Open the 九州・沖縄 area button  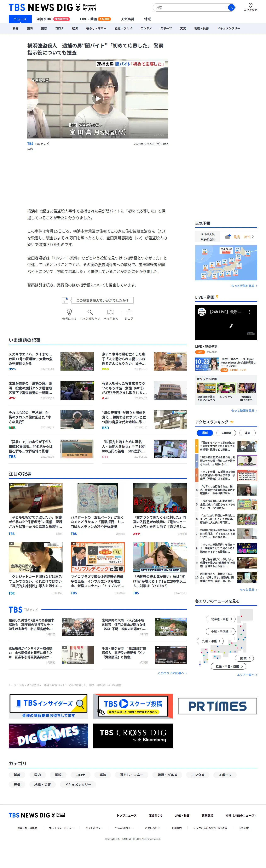(210, 641)
